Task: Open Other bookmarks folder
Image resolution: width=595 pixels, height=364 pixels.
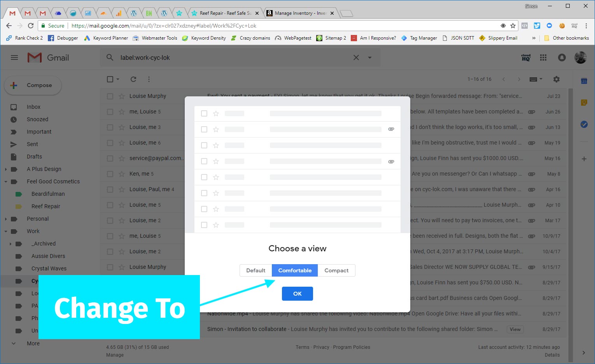Action: point(566,38)
